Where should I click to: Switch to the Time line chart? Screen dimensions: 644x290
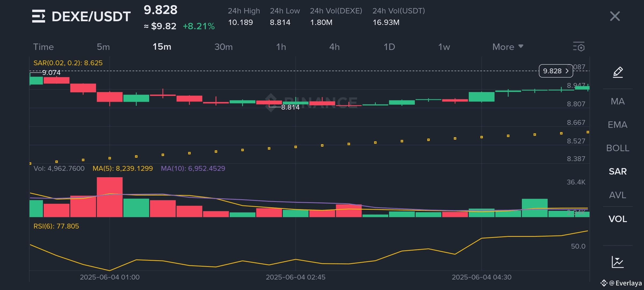click(43, 47)
